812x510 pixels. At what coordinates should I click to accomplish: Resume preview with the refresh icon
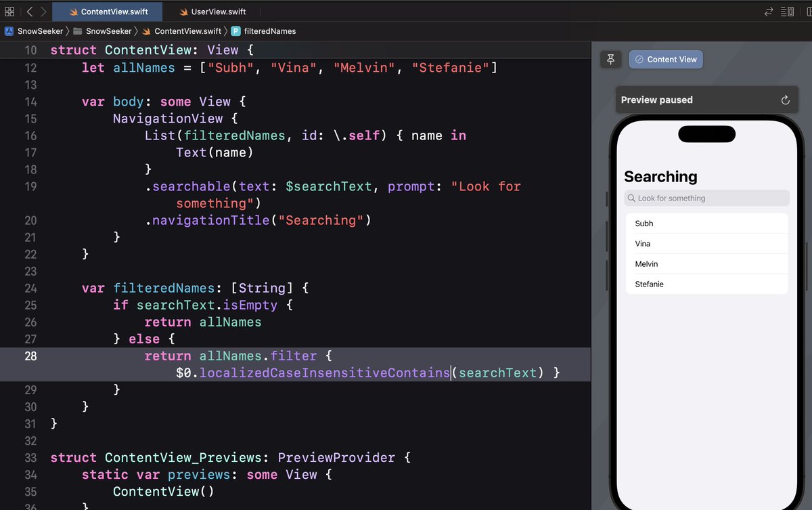785,100
